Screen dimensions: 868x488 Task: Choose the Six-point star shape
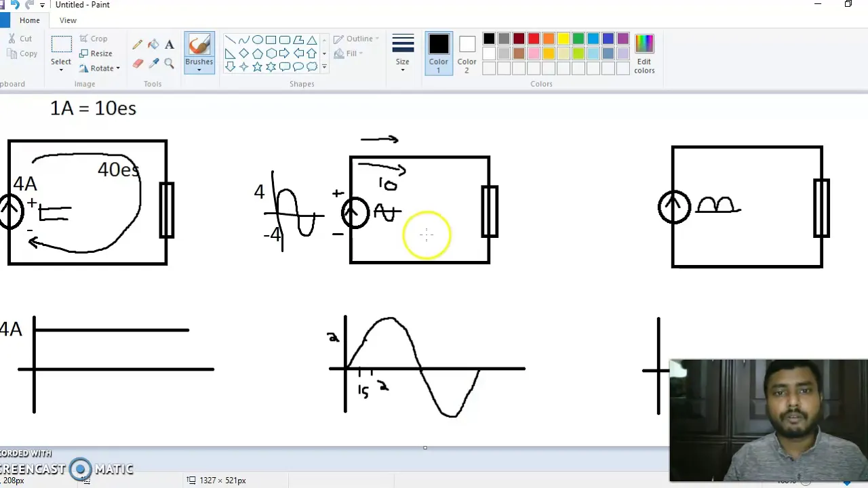[x=271, y=66]
